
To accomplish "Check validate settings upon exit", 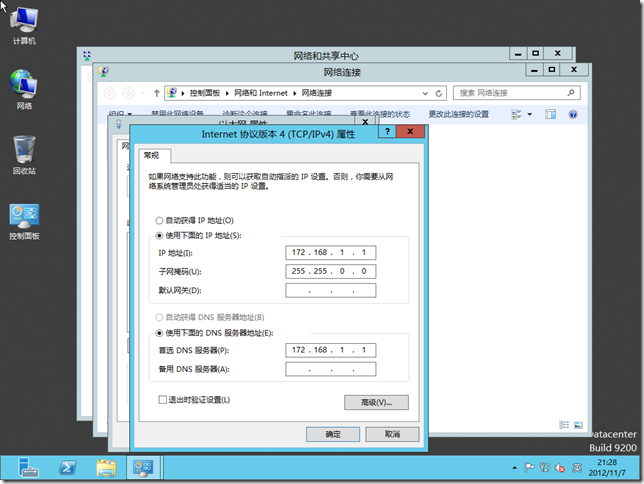I will (194, 400).
